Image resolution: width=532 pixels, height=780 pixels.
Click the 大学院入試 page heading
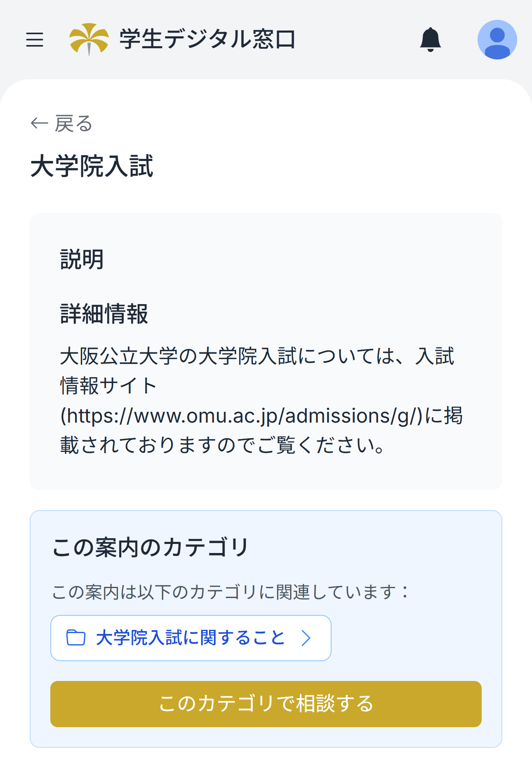(x=92, y=166)
